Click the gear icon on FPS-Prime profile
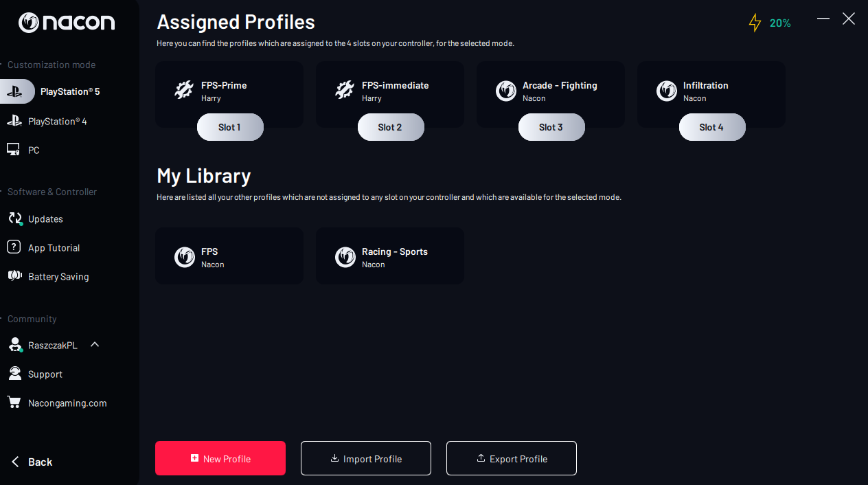868x485 pixels. point(184,91)
